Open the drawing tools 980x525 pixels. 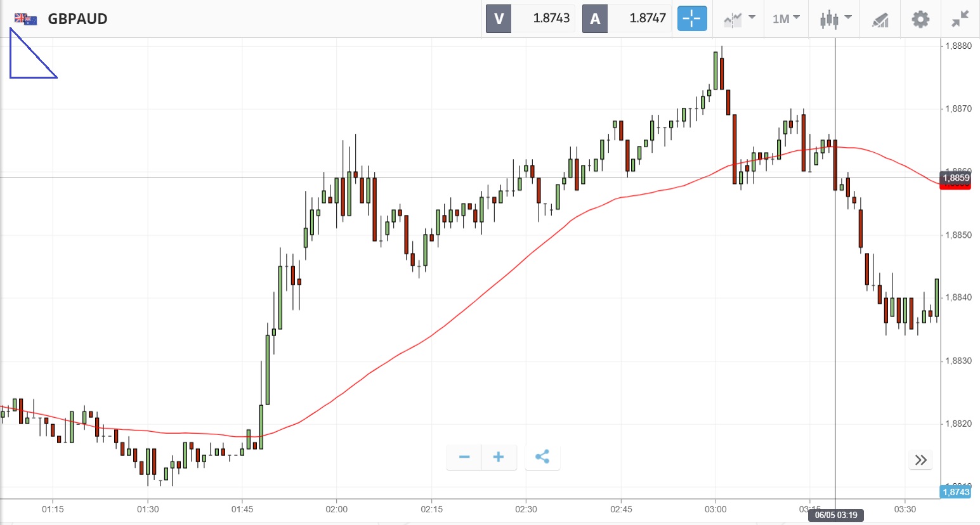pos(880,20)
